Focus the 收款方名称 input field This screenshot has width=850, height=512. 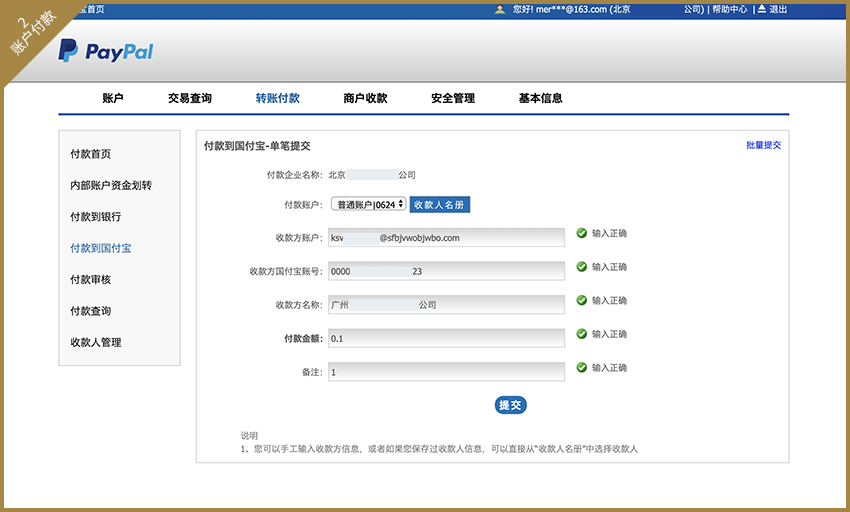tap(446, 305)
